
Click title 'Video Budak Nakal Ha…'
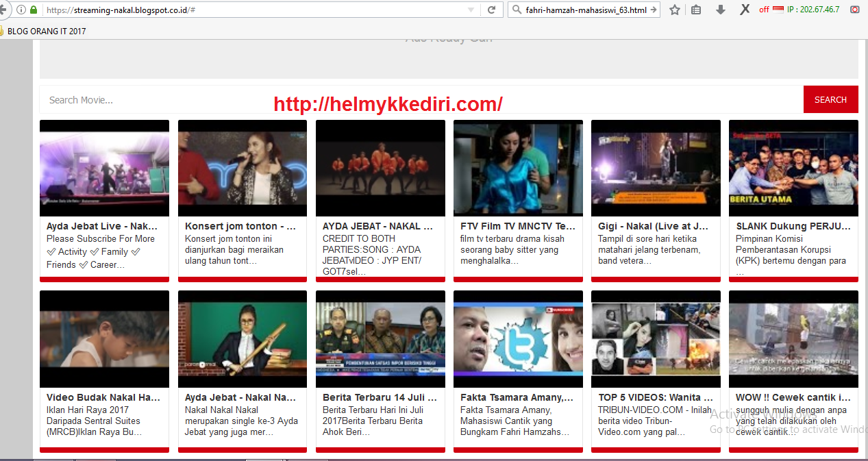103,397
